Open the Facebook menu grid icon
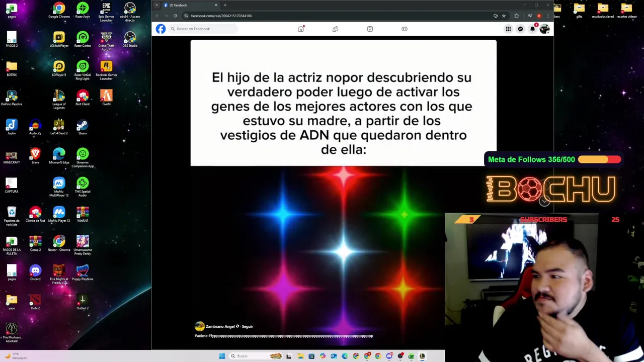 (x=508, y=29)
